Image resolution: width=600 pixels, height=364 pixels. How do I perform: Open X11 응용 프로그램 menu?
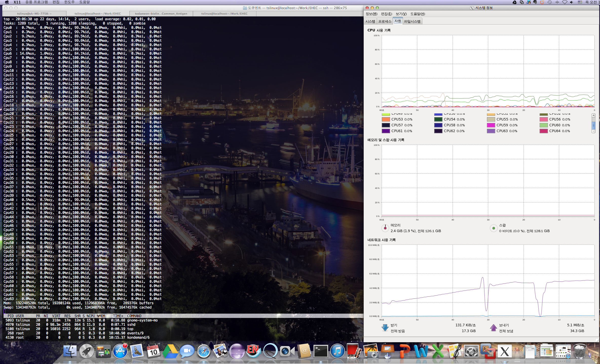[x=36, y=2]
